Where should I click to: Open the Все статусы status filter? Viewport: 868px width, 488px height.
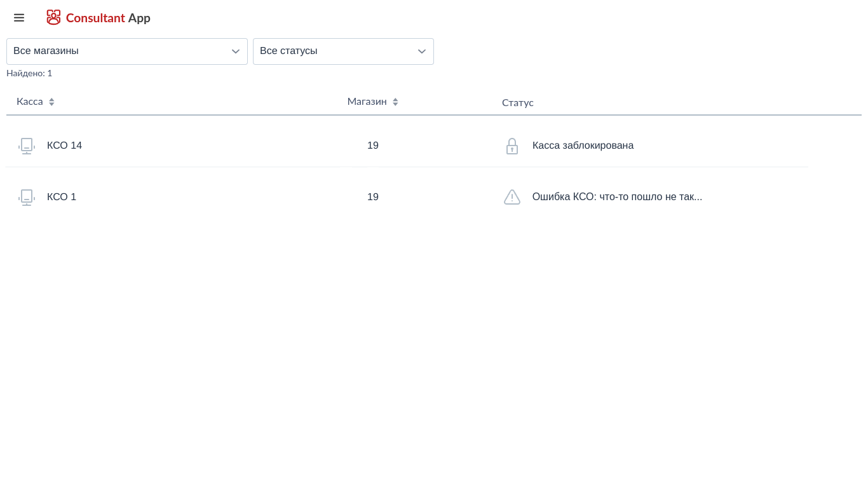337,51
